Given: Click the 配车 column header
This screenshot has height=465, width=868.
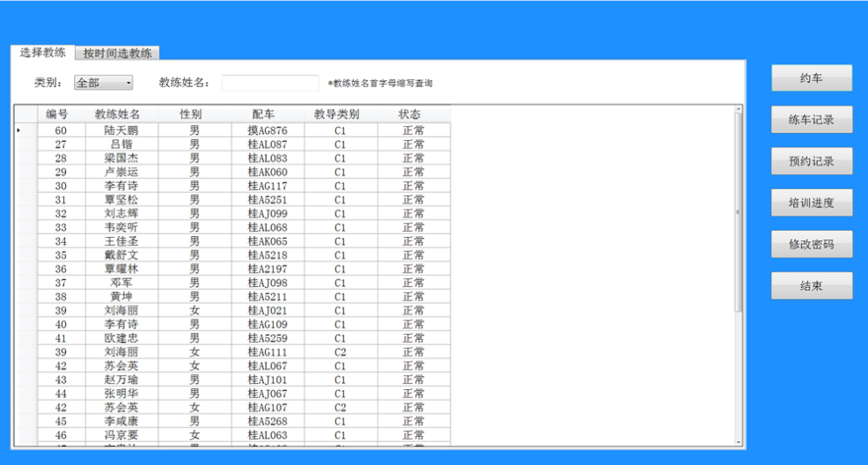Looking at the screenshot, I should [262, 114].
